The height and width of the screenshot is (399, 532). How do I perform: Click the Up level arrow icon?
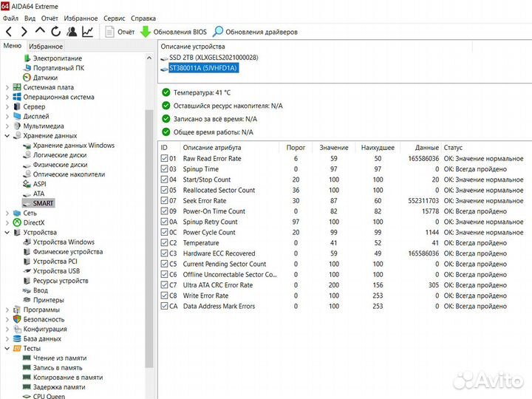[x=40, y=32]
